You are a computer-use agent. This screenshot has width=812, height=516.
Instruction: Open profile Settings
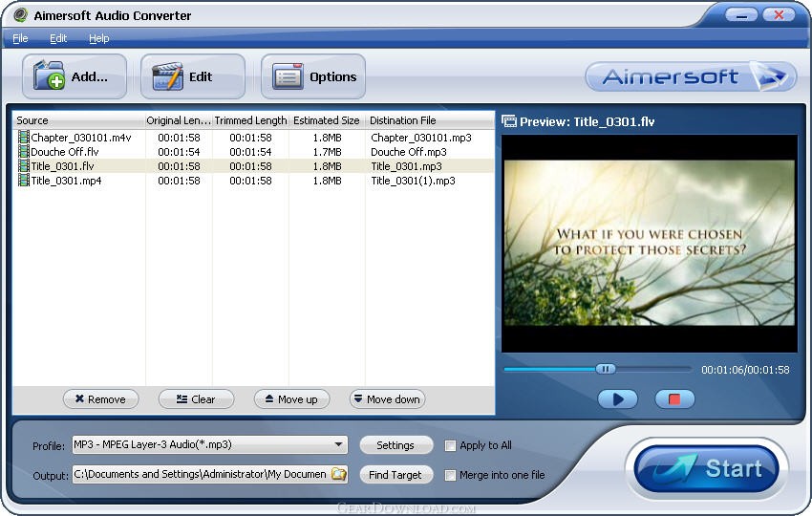point(395,445)
